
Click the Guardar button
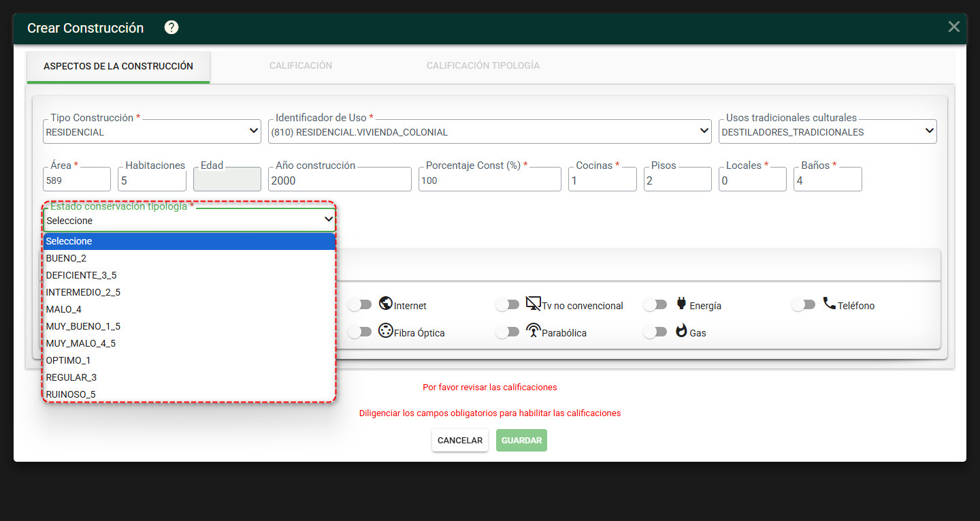tap(521, 441)
